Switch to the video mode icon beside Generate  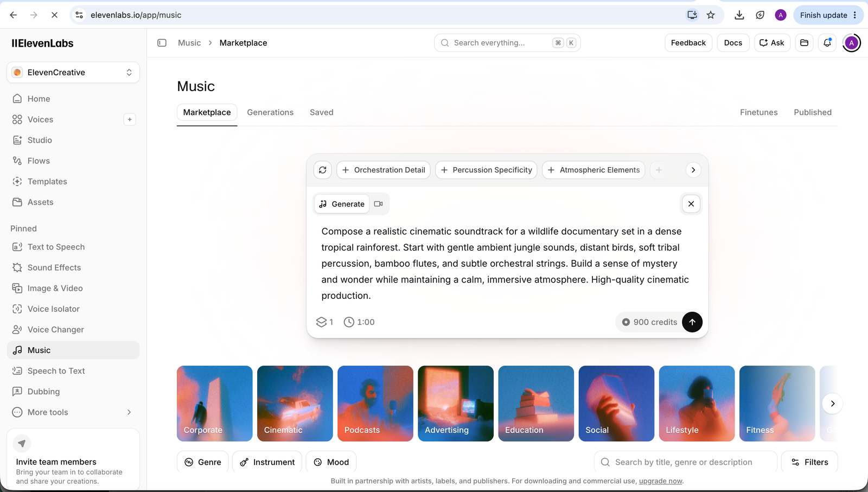click(379, 204)
